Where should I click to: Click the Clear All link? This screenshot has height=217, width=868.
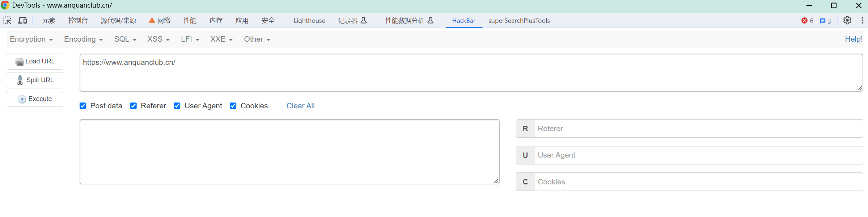[x=300, y=106]
